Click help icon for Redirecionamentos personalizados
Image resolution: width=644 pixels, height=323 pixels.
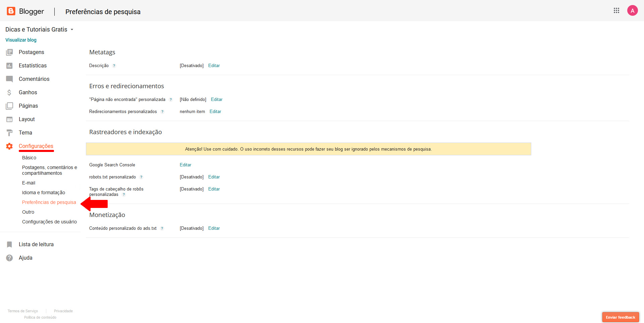162,112
